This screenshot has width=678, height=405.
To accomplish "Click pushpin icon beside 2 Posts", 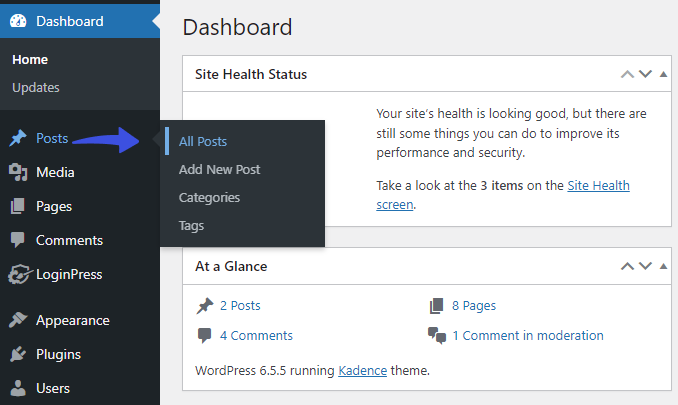I will pyautogui.click(x=205, y=306).
